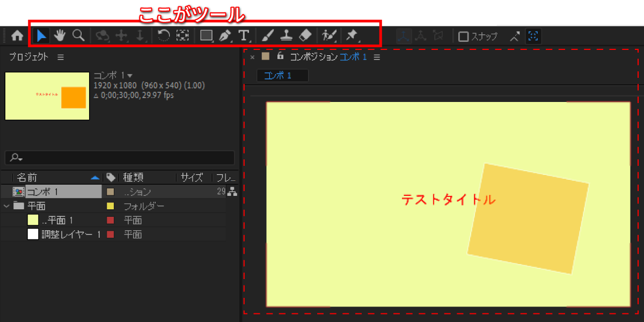Select the ..平面 1 item
The image size is (644, 322).
pos(56,220)
